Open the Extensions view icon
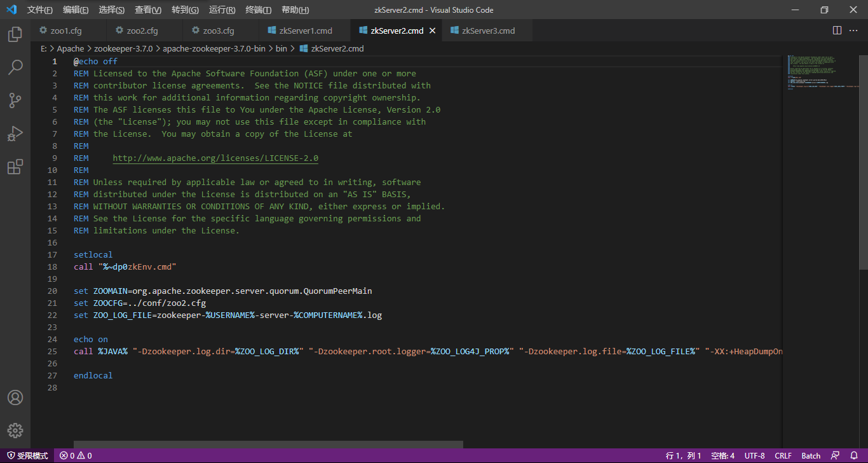The width and height of the screenshot is (868, 463). [x=15, y=167]
